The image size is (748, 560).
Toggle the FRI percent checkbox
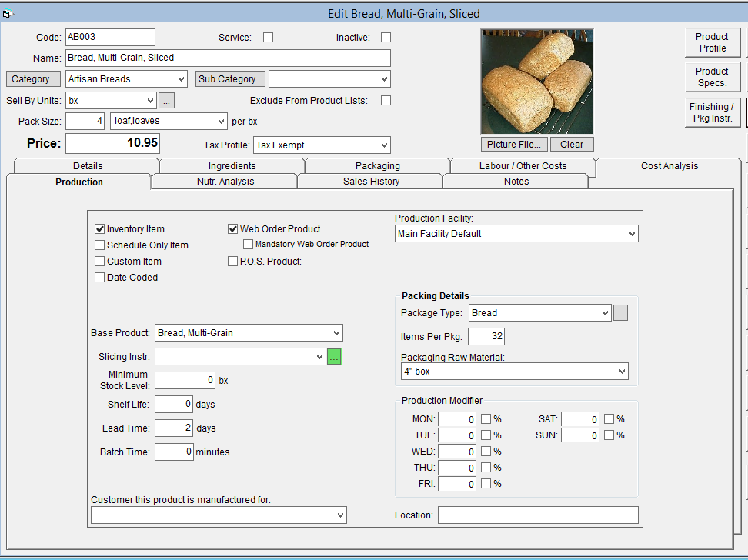point(486,484)
